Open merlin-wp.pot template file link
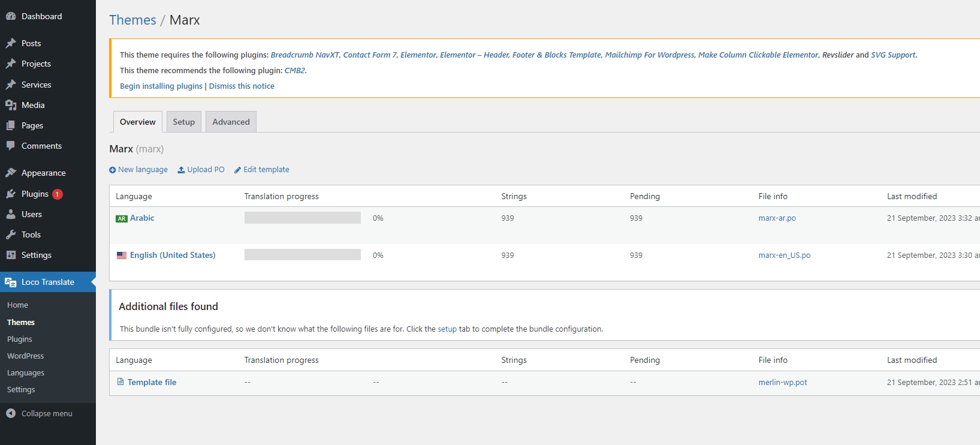Screen dimensions: 980x445 782,382
